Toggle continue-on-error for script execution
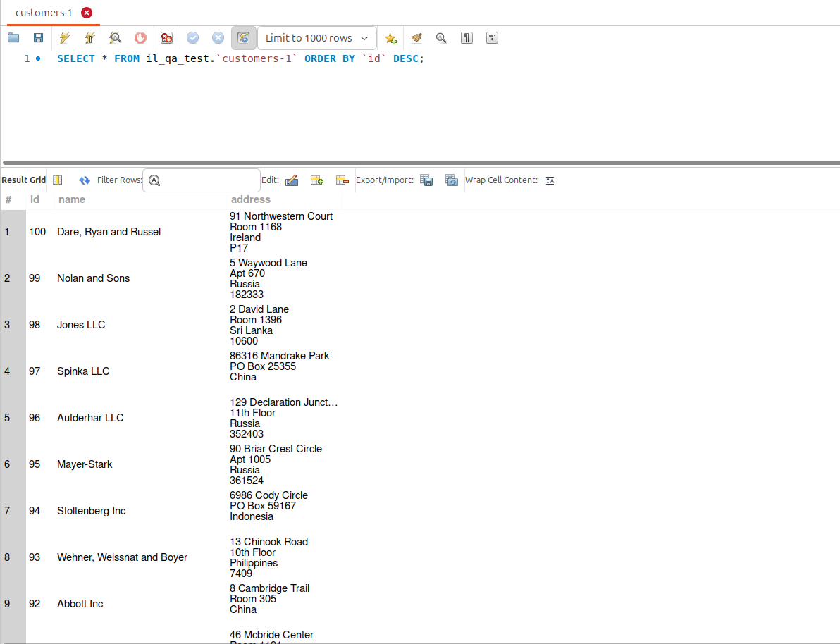This screenshot has height=644, width=840. point(166,38)
